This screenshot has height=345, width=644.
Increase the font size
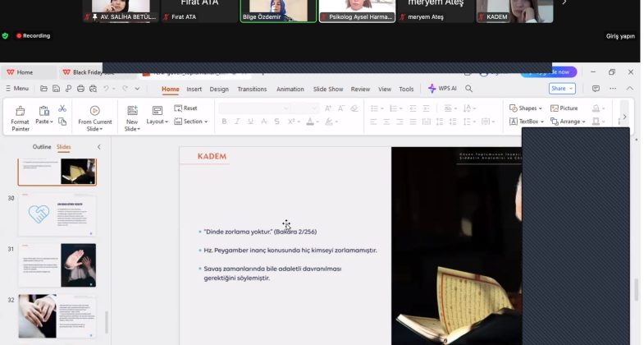click(x=328, y=108)
